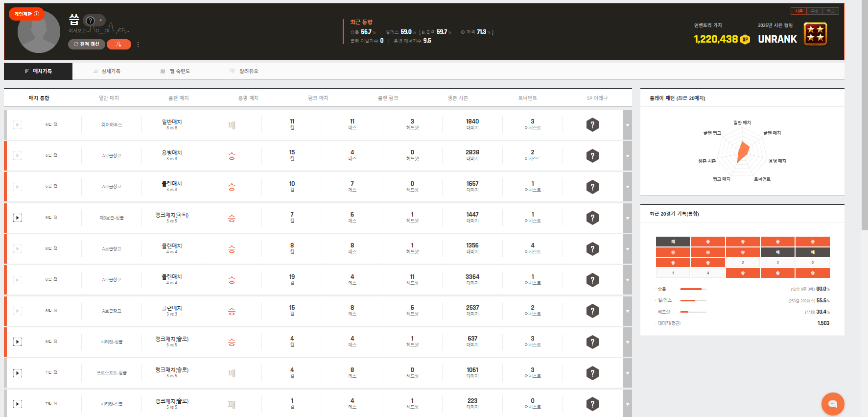Click the orange add-friend icon button
The image size is (868, 417).
click(x=118, y=45)
